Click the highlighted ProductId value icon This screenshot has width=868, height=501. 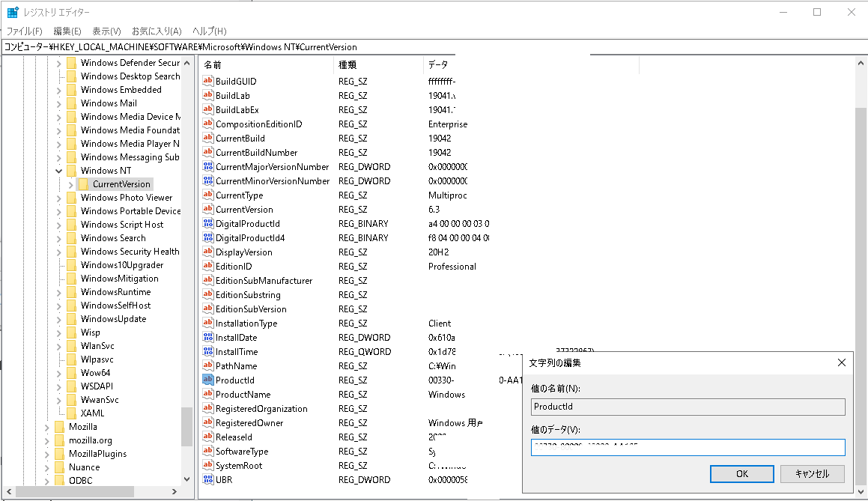coord(207,380)
